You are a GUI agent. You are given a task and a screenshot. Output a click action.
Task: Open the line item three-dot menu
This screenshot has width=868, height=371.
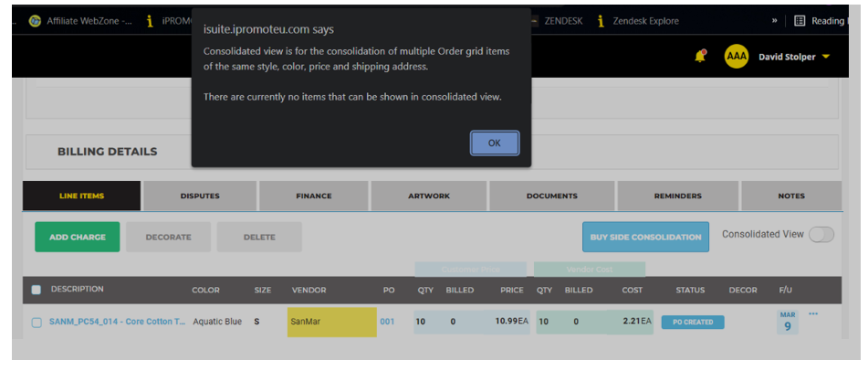[x=813, y=314]
